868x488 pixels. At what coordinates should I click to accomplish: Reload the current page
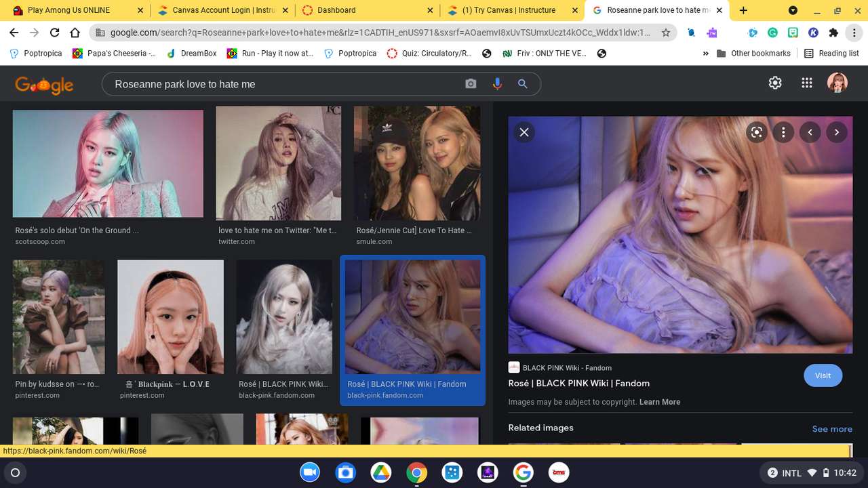point(55,33)
